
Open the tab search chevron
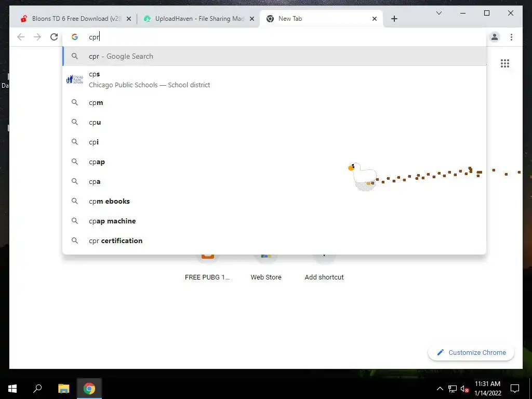click(x=438, y=13)
